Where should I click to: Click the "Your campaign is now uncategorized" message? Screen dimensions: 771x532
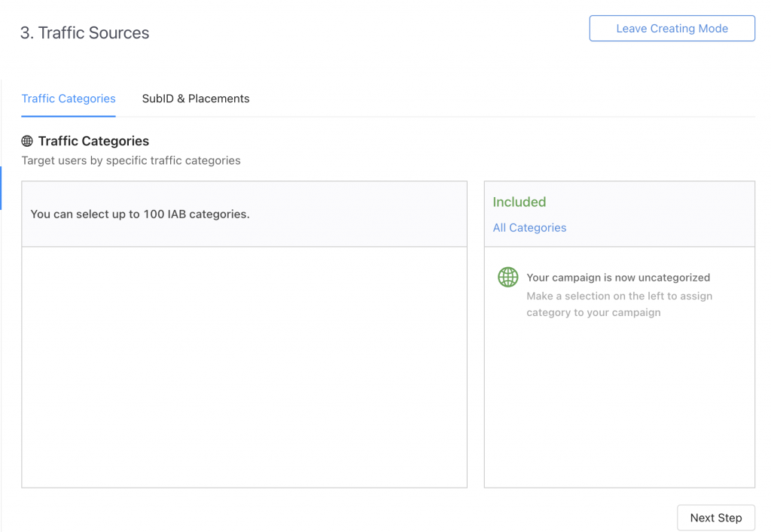[x=618, y=278]
